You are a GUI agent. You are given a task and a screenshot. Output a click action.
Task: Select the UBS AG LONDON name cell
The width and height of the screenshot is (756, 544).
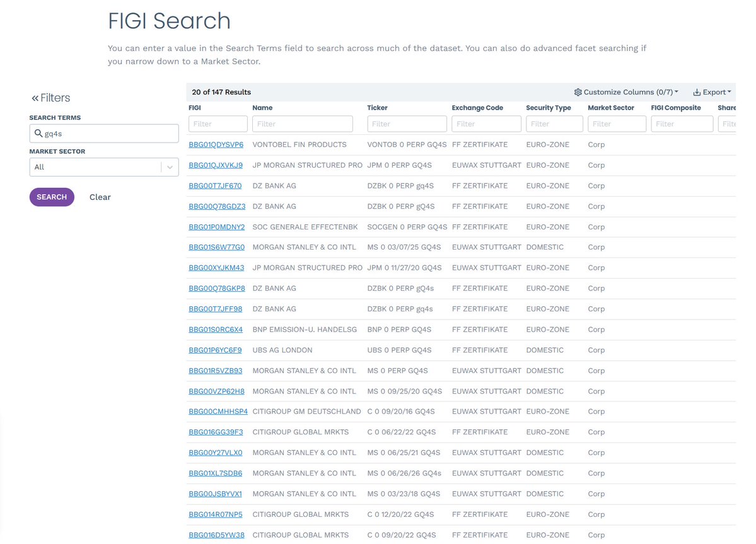pyautogui.click(x=282, y=350)
